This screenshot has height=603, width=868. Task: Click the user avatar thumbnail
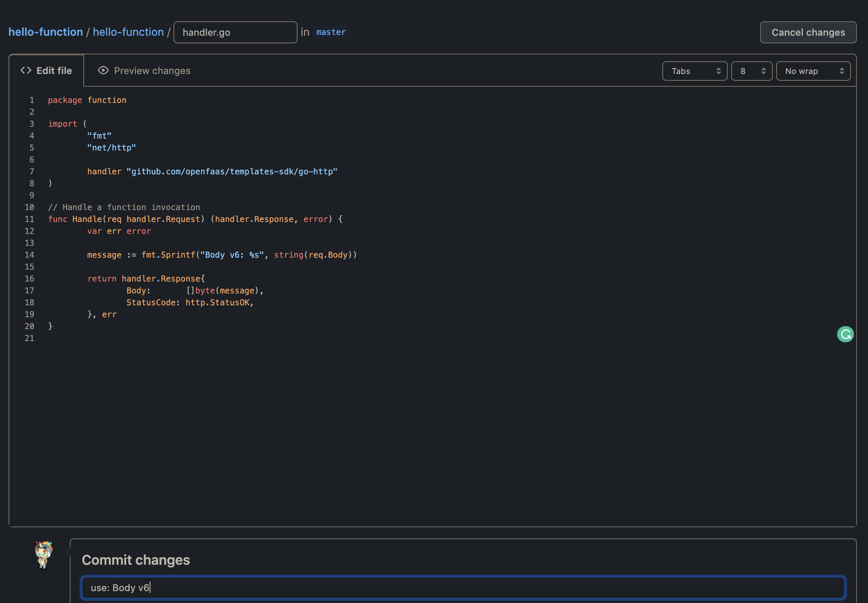(x=44, y=555)
